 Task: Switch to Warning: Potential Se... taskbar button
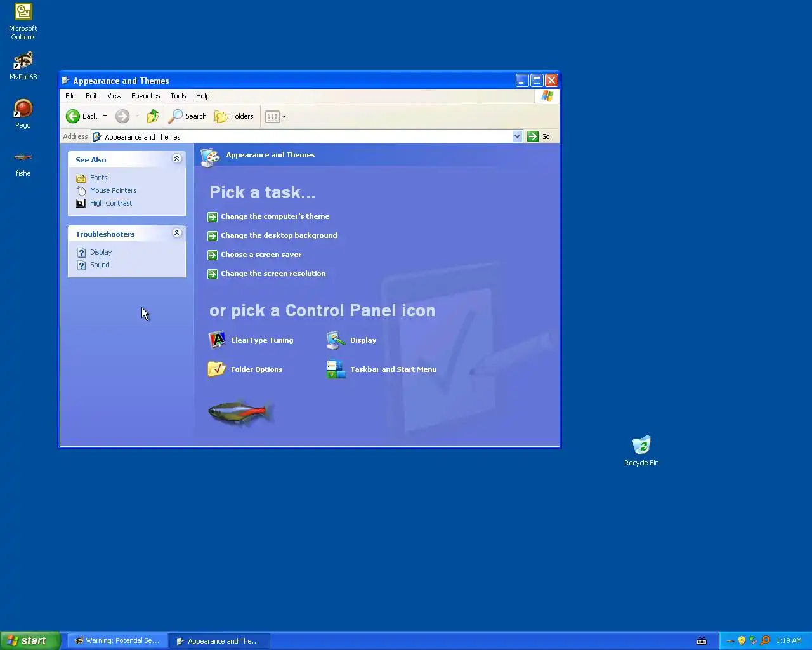117,641
